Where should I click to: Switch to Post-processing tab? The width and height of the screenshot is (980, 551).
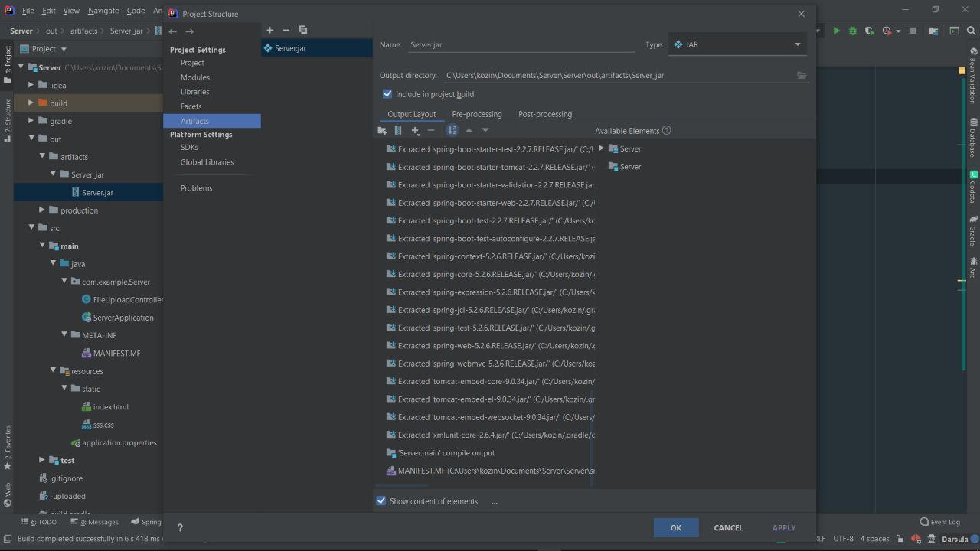(545, 114)
